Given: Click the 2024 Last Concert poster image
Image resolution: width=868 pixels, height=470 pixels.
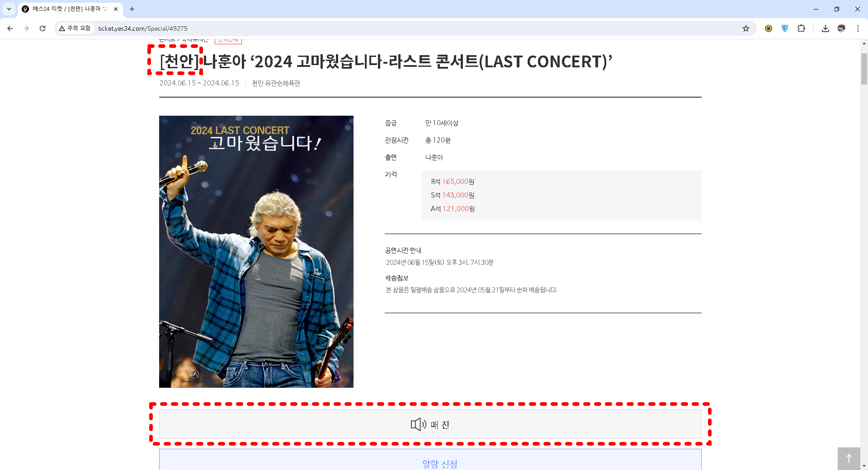Looking at the screenshot, I should pyautogui.click(x=256, y=251).
